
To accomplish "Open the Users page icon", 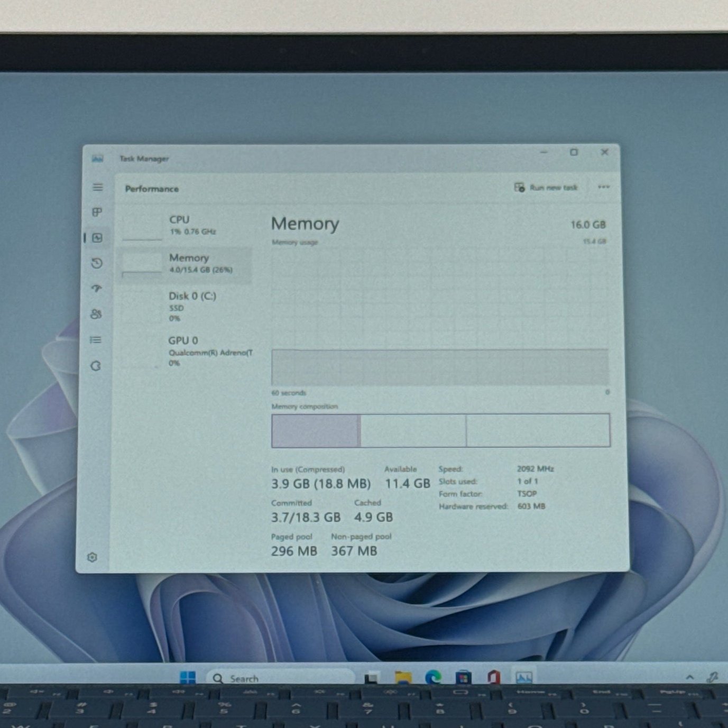I will pos(96,314).
